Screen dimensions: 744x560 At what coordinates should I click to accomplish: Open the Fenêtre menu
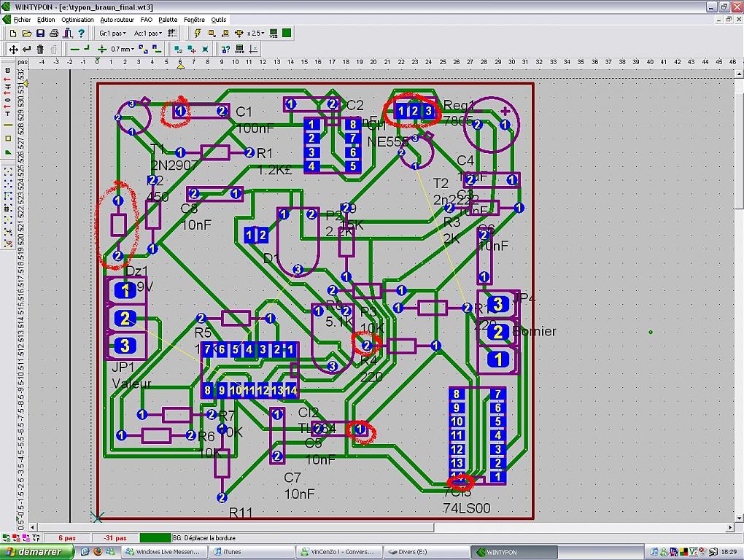click(x=194, y=20)
